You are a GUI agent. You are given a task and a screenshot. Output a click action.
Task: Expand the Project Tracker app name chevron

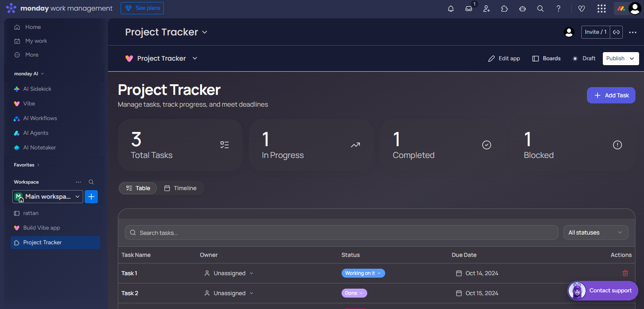(x=195, y=58)
